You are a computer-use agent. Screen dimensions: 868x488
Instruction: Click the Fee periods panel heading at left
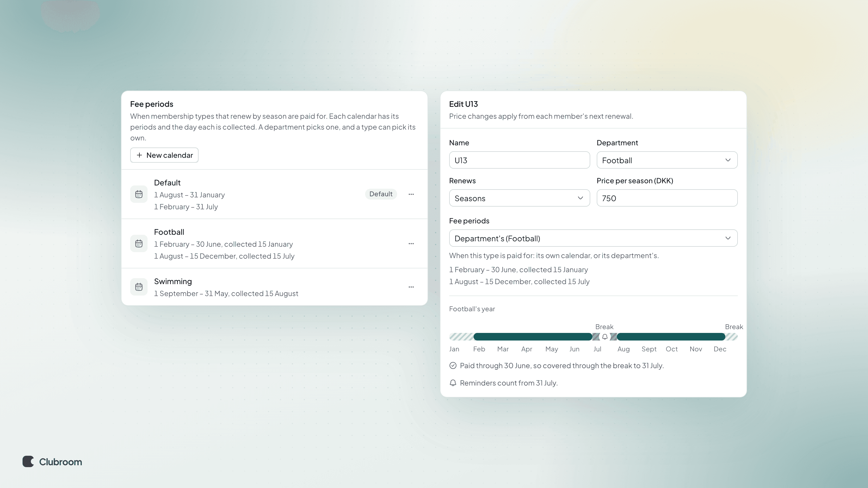tap(152, 104)
